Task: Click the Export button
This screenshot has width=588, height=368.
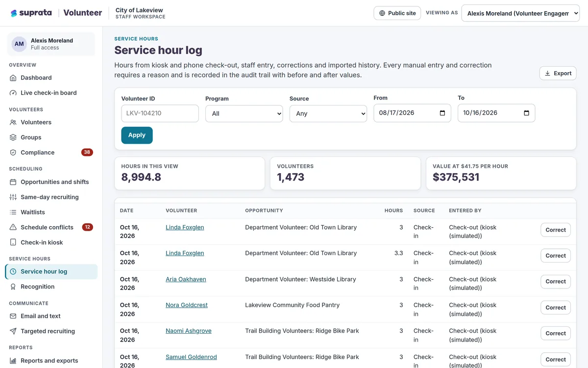Action: pos(558,73)
